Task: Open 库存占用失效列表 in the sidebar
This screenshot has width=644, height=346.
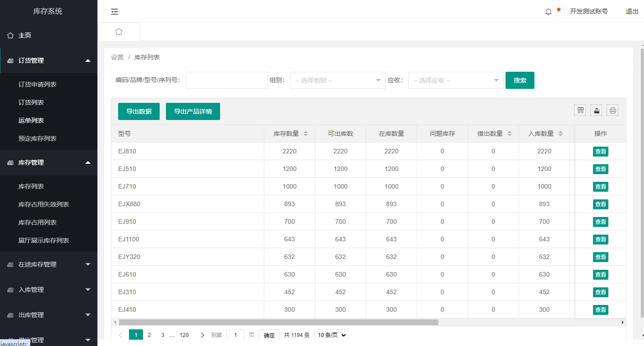Action: pyautogui.click(x=44, y=204)
